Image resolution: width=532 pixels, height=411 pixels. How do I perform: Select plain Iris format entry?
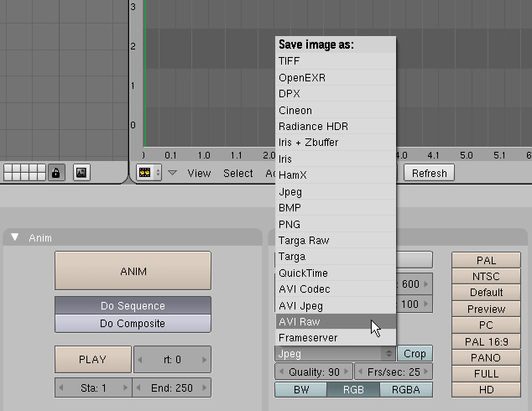point(336,159)
